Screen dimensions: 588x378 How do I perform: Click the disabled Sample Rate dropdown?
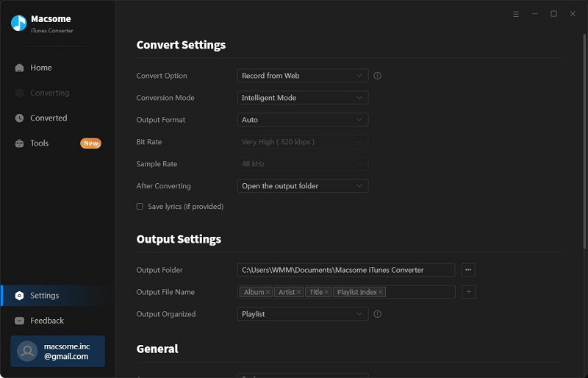303,164
